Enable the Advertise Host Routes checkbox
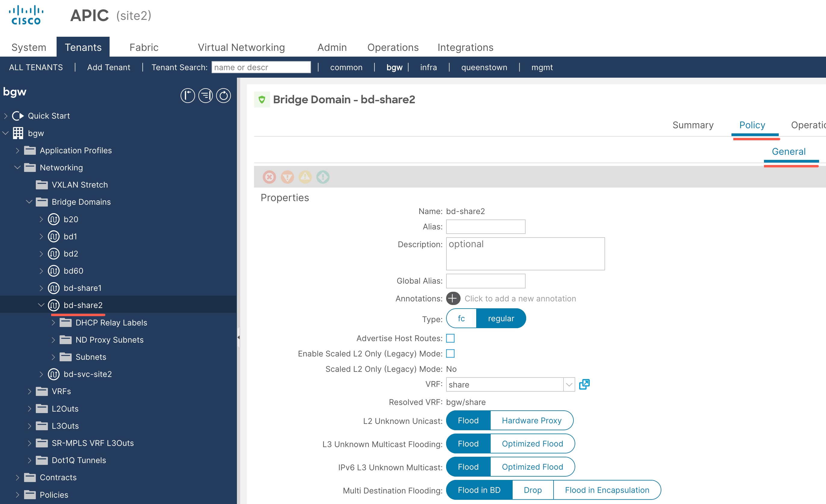This screenshot has height=504, width=826. click(x=450, y=338)
